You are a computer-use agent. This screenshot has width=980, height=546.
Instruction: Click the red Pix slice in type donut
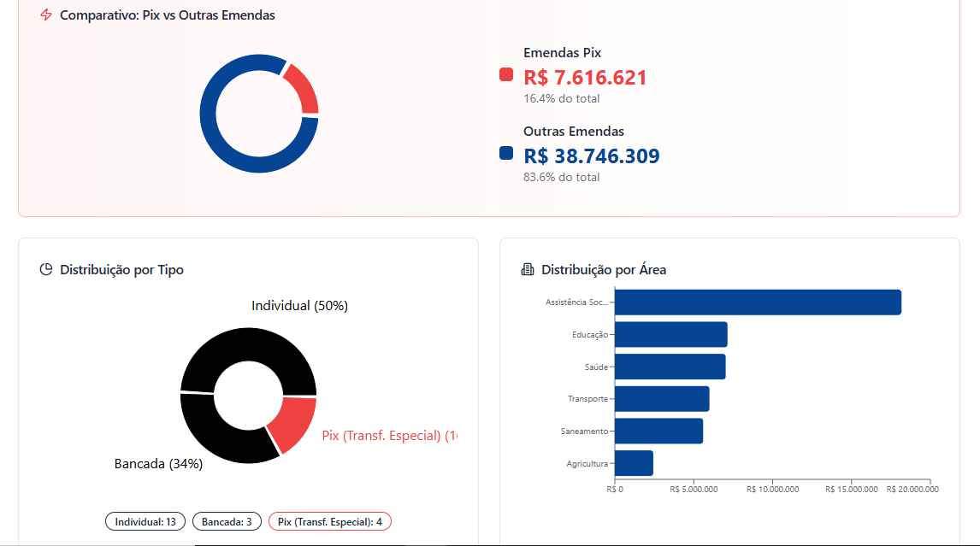[x=292, y=423]
